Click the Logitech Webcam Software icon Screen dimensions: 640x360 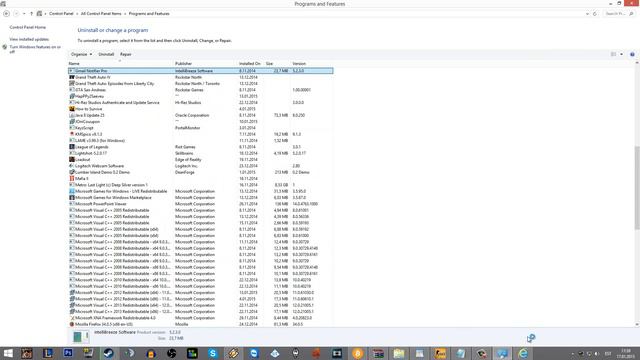pyautogui.click(x=72, y=166)
